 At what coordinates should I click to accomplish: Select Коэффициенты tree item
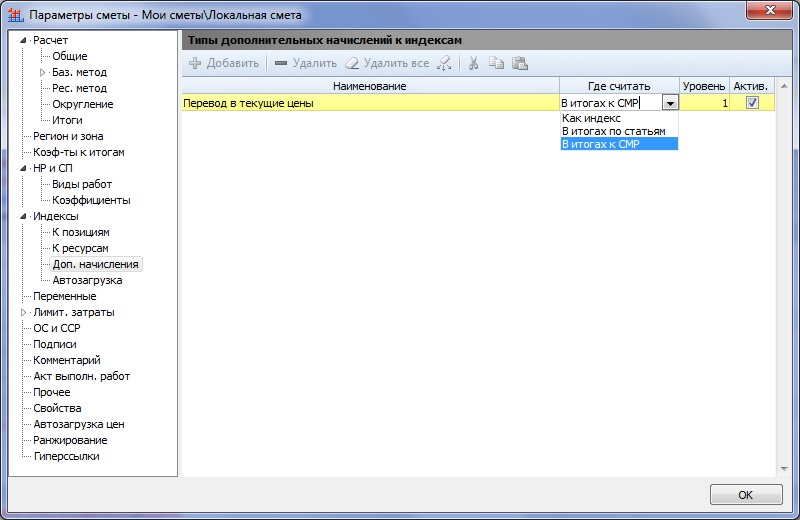[x=91, y=200]
